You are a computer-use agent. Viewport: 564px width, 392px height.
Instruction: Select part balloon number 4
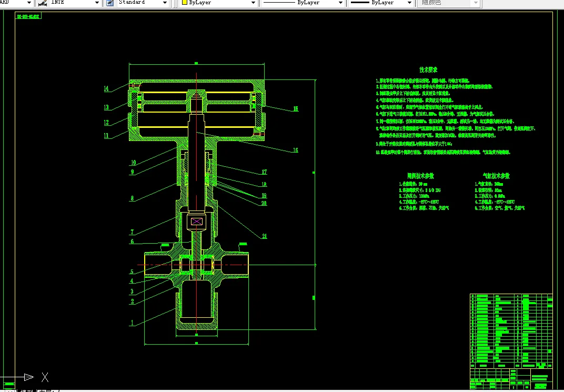[x=132, y=281]
